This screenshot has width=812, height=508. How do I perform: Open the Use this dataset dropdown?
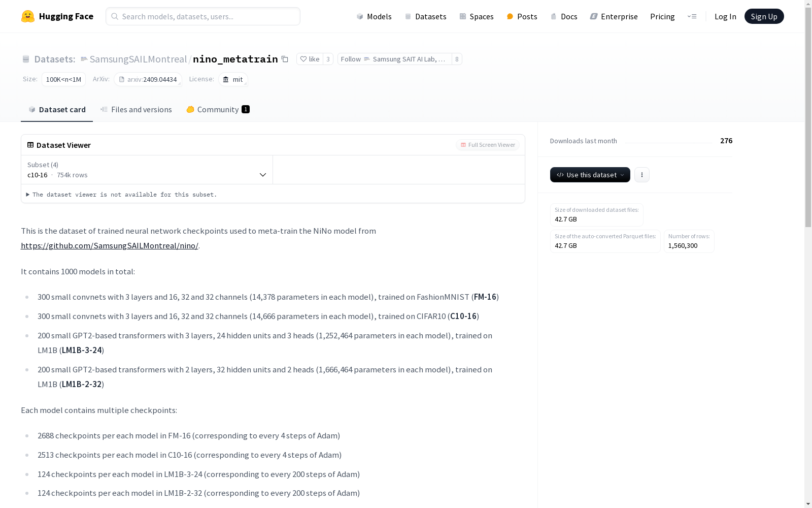point(590,175)
